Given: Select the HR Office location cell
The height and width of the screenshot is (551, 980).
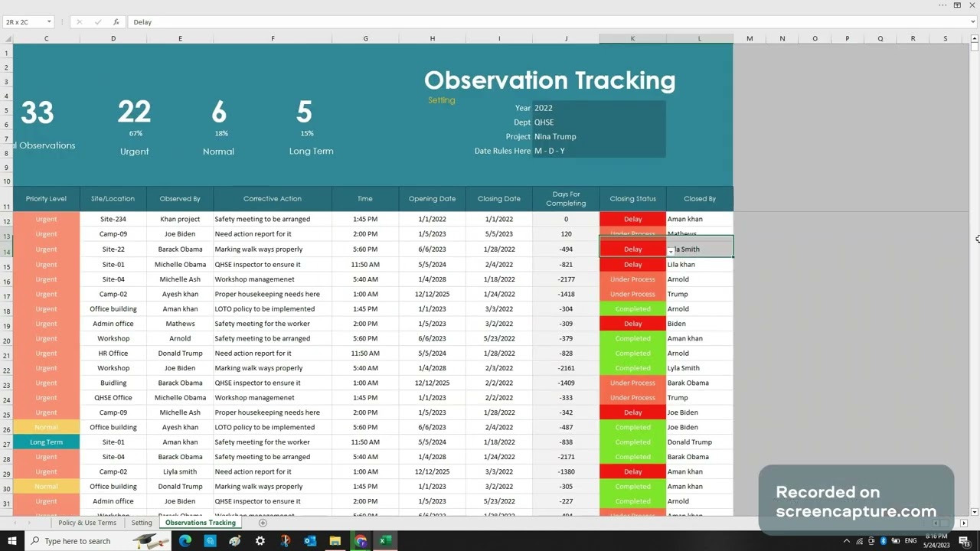Looking at the screenshot, I should point(113,354).
